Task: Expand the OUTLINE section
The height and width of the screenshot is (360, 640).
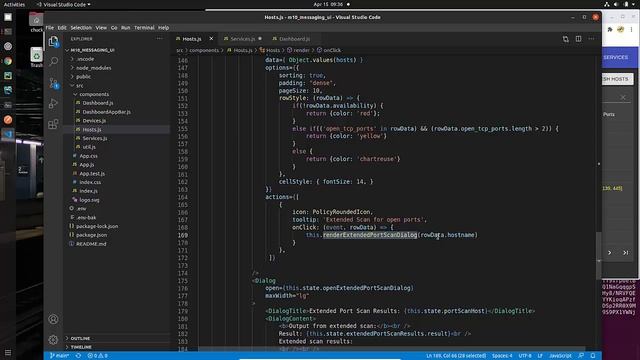Action: click(x=80, y=338)
